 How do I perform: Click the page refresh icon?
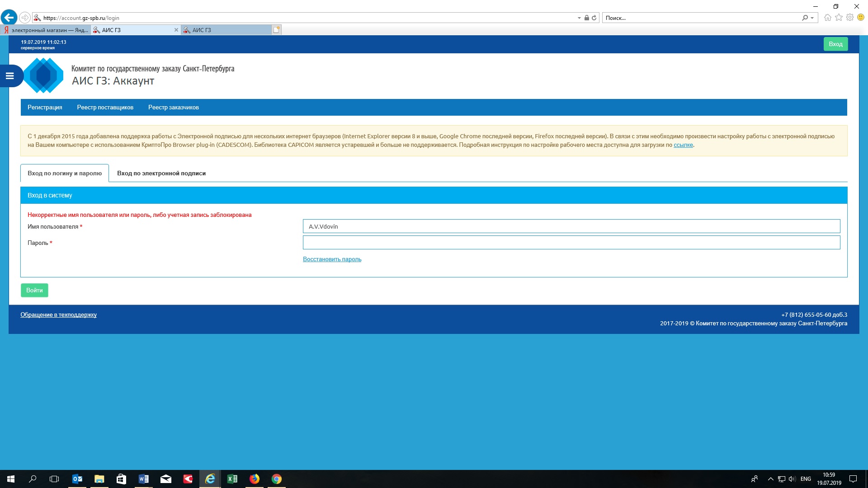[594, 18]
